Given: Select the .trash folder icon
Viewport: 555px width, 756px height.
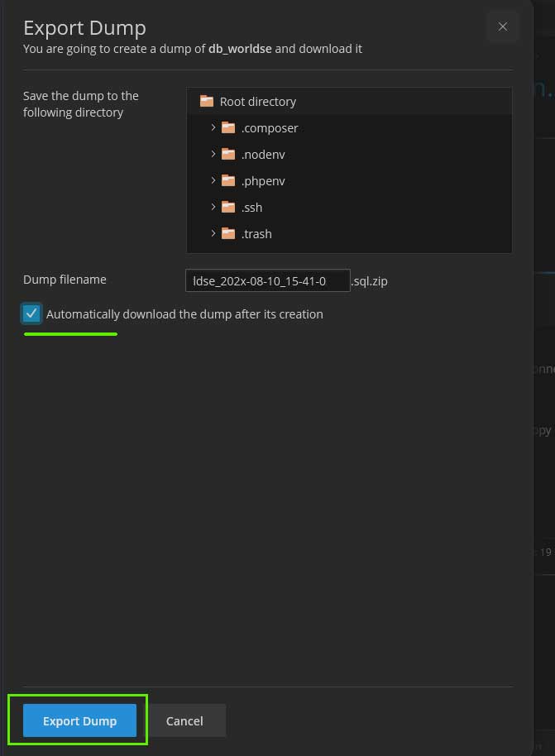Looking at the screenshot, I should 227,234.
